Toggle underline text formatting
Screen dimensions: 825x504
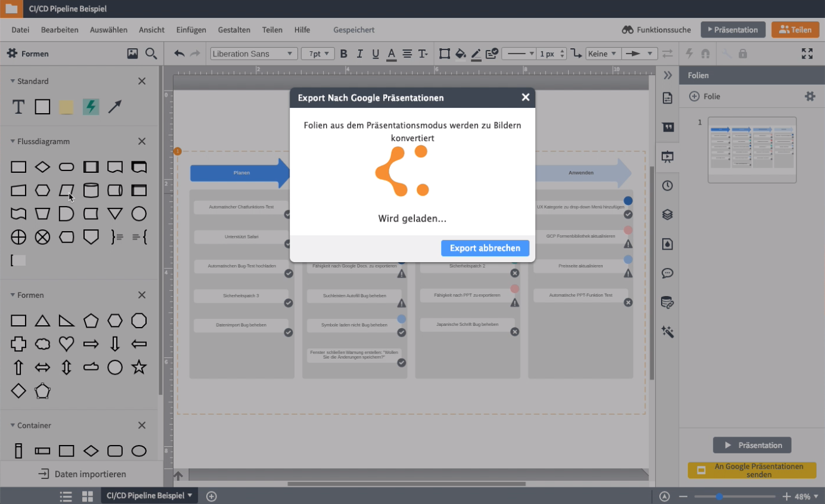click(x=376, y=54)
